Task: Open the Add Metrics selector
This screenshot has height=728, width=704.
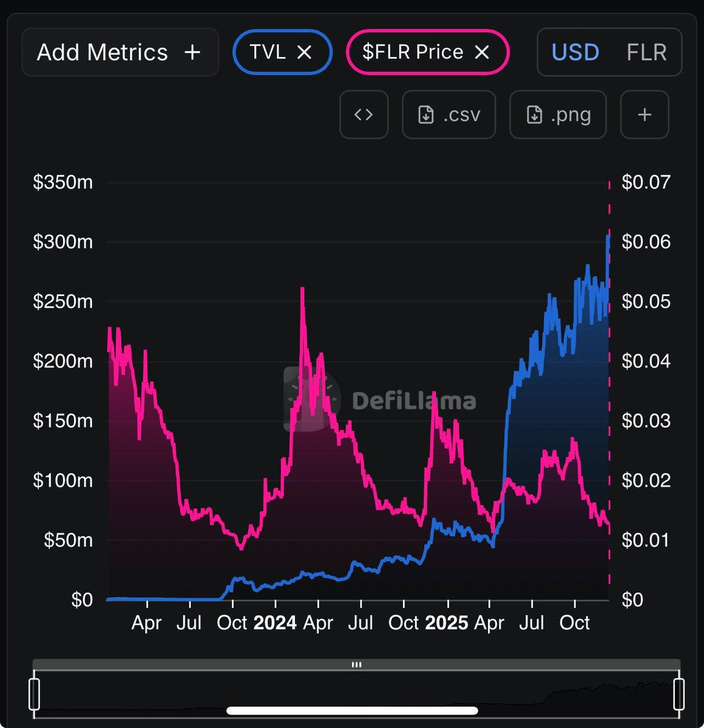Action: (x=120, y=52)
